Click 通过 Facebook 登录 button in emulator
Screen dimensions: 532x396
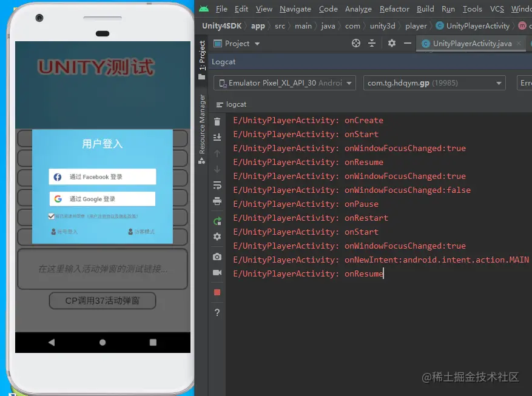pos(103,176)
